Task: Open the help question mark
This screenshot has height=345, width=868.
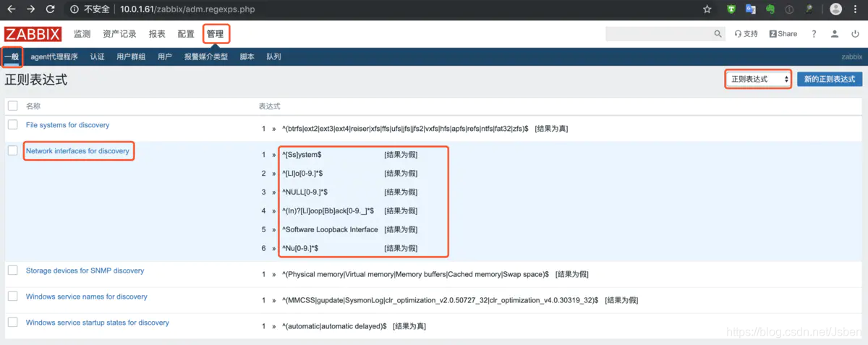Action: coord(814,34)
